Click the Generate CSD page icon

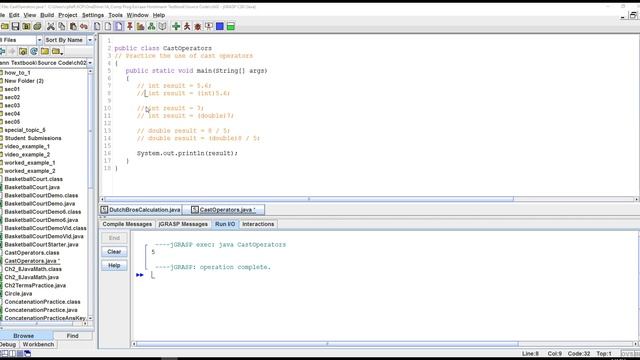click(x=97, y=27)
